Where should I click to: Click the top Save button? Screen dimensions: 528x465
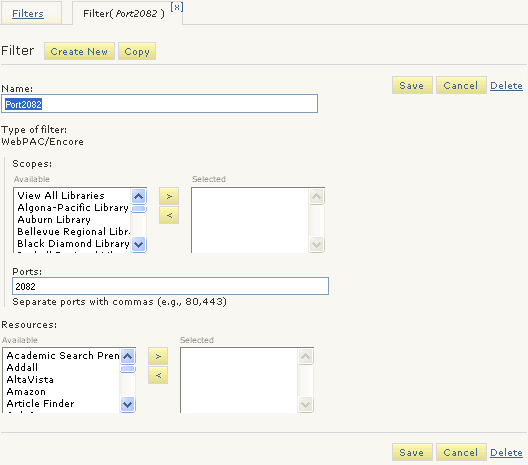point(412,85)
